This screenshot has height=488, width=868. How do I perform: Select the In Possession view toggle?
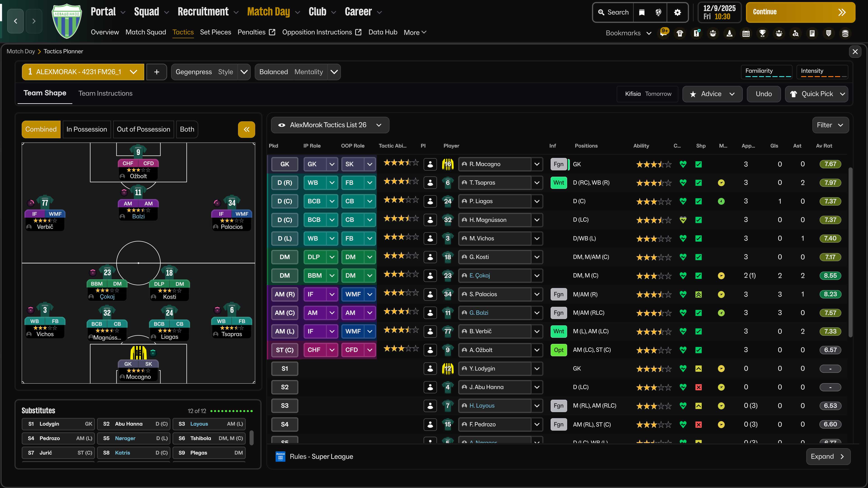point(87,129)
